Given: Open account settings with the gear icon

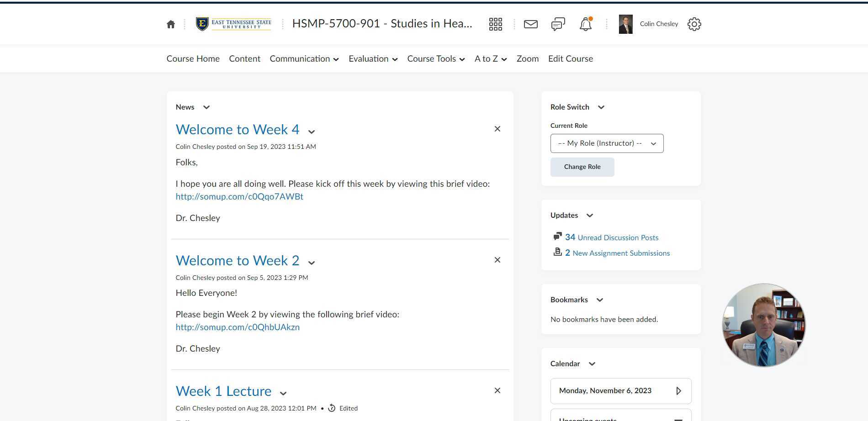Looking at the screenshot, I should [x=694, y=24].
